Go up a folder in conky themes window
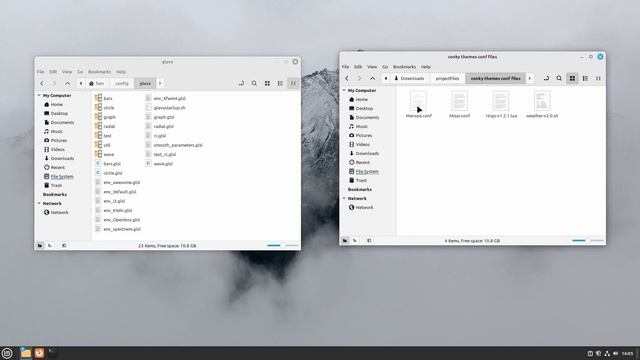 tap(373, 78)
